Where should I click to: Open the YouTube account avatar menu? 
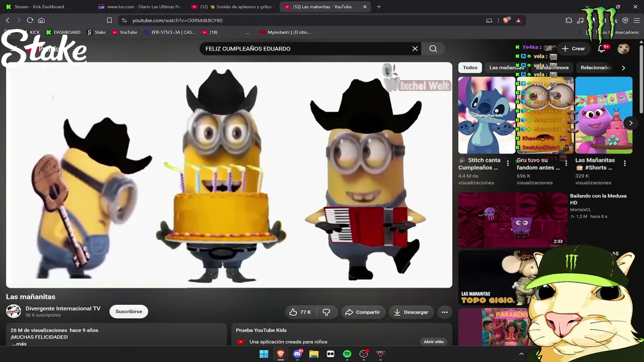623,49
